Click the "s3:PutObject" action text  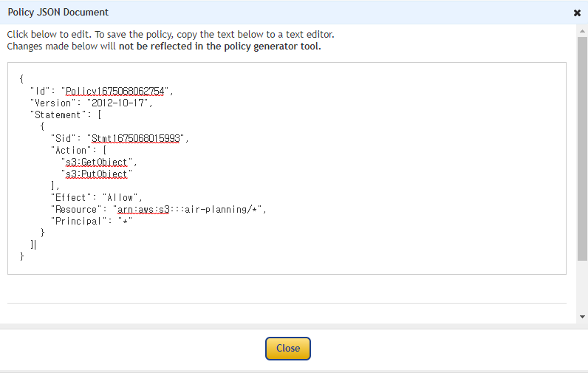(97, 174)
